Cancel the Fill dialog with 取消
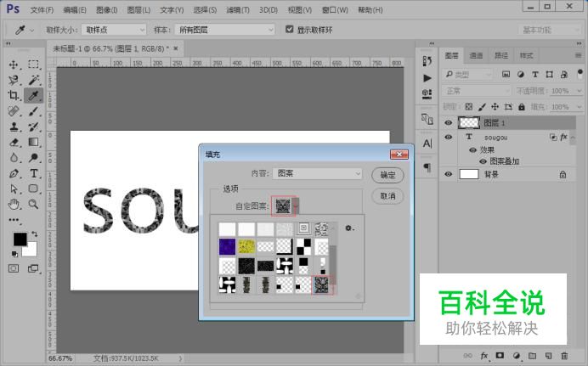 coord(387,196)
